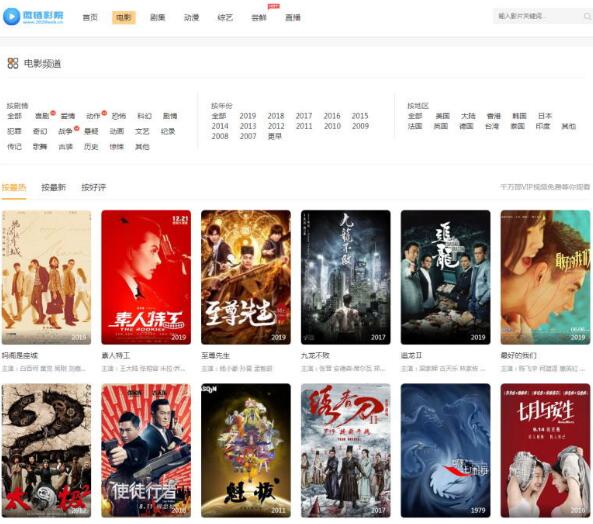Viewport: 593px width, 524px height.
Task: Filter genre by 历史
Action: click(91, 146)
